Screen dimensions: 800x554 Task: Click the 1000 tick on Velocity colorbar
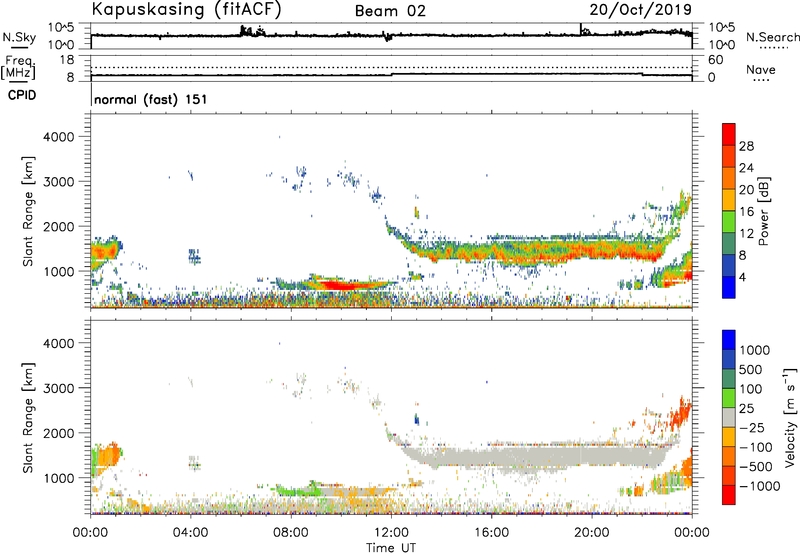(755, 350)
